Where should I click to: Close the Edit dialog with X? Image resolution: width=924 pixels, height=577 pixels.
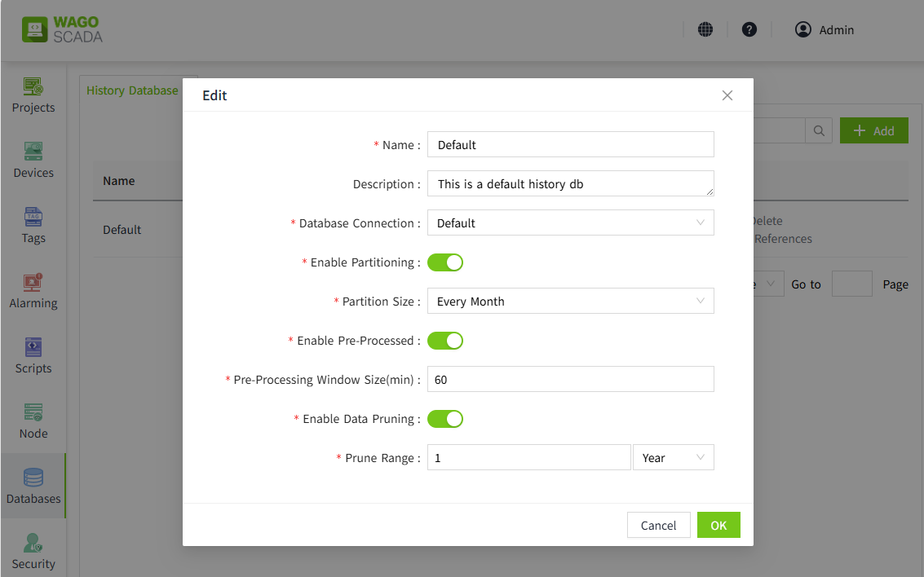727,95
